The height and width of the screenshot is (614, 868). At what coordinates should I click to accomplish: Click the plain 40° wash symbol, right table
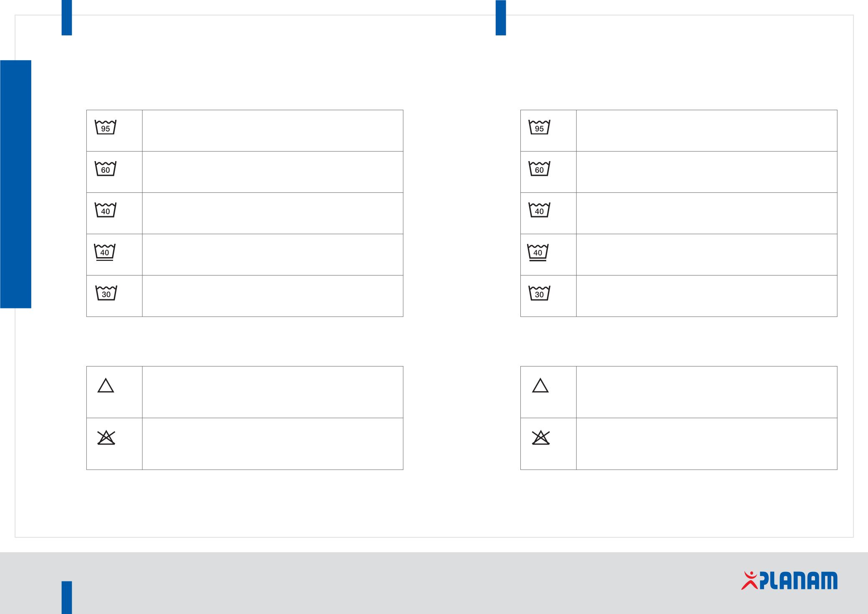click(539, 210)
